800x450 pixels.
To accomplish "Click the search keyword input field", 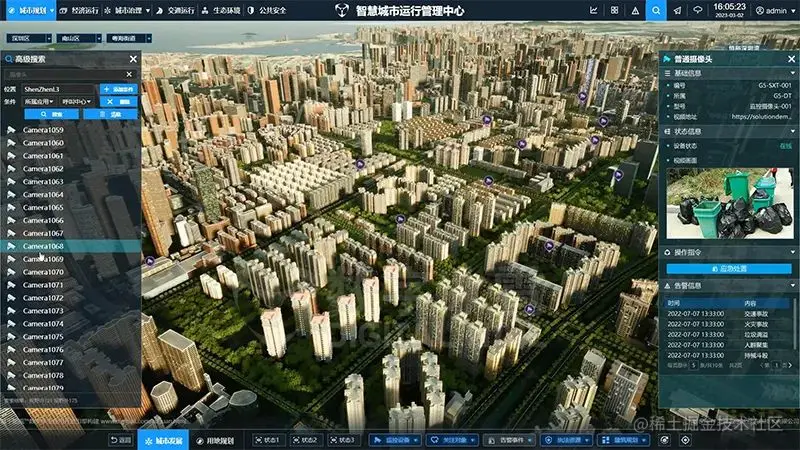I will point(64,74).
